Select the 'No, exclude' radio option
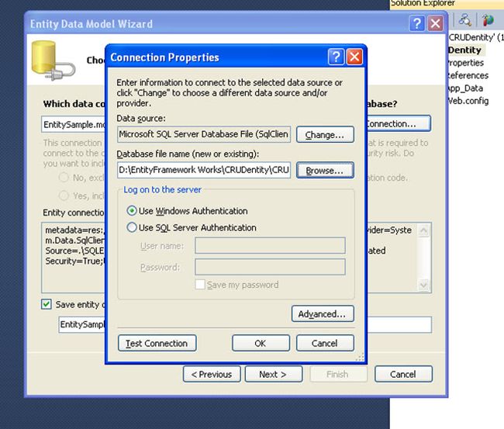The image size is (504, 429). click(x=64, y=177)
